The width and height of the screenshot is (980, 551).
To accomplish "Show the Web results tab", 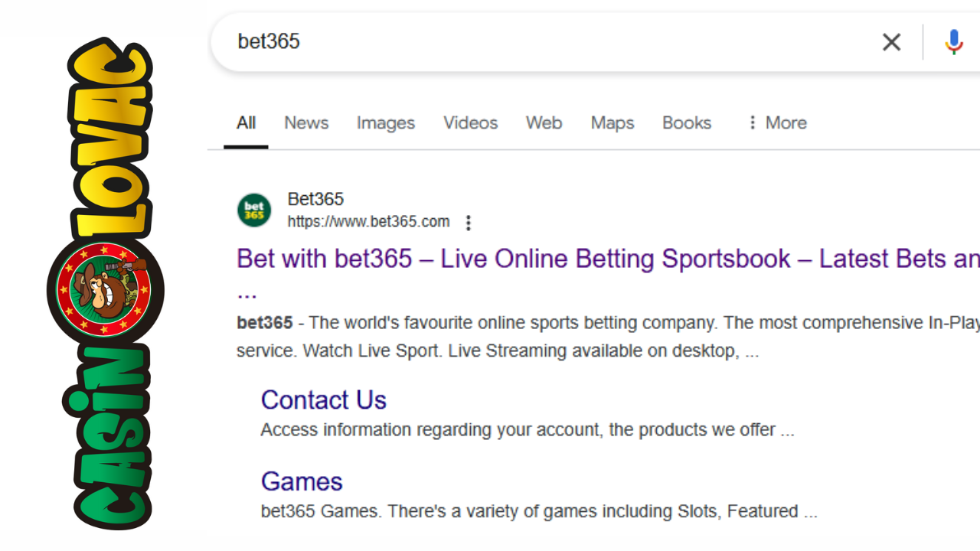I will [544, 122].
